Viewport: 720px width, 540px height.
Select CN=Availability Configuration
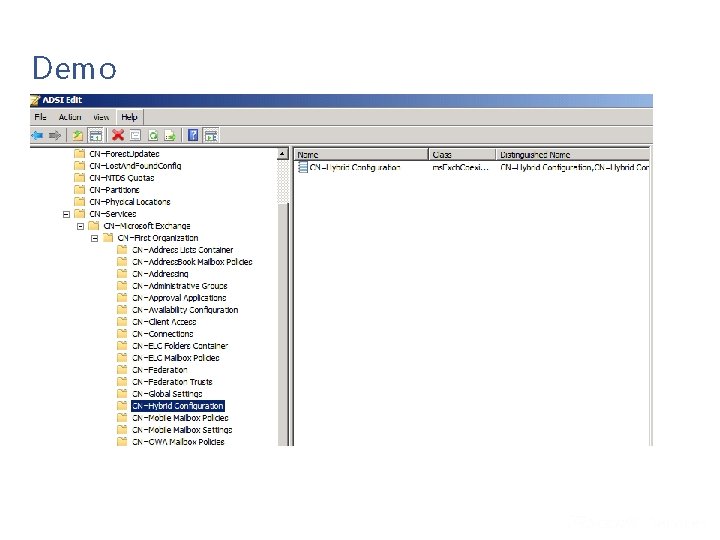[185, 309]
